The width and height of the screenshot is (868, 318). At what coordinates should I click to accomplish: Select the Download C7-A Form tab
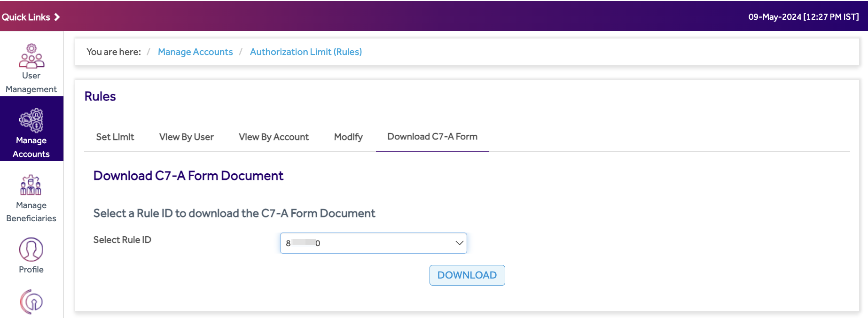coord(432,137)
